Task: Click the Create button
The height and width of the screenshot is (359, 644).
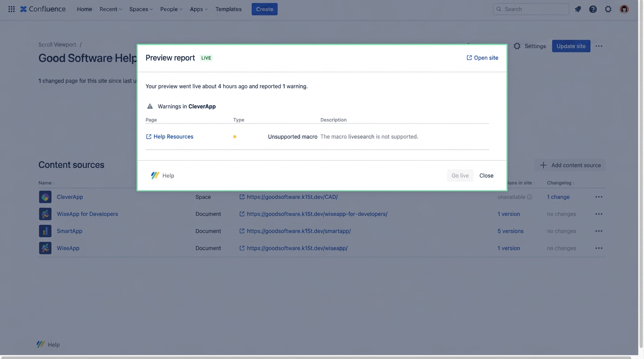Action: 264,9
